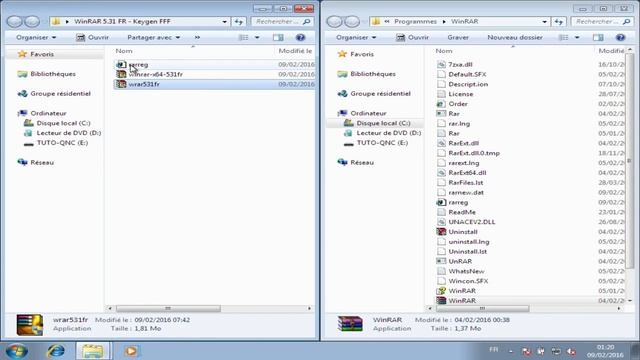Open Groupe résidentiel in right window sidebar
This screenshot has height=360, width=640.
[380, 93]
